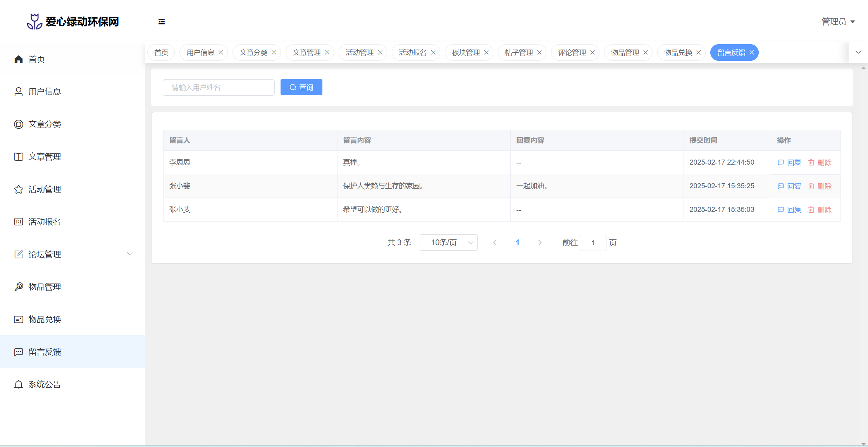Focus the 请输入用户姓名 search field

coord(219,88)
